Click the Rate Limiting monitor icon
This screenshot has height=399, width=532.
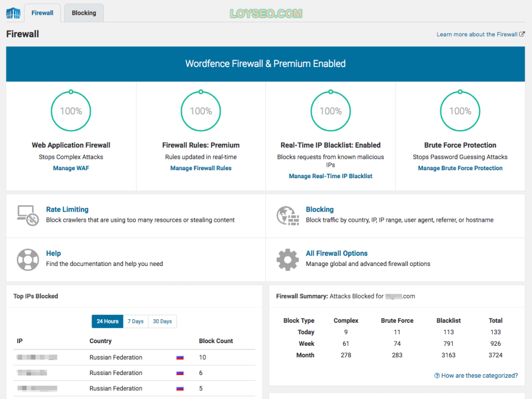click(28, 215)
